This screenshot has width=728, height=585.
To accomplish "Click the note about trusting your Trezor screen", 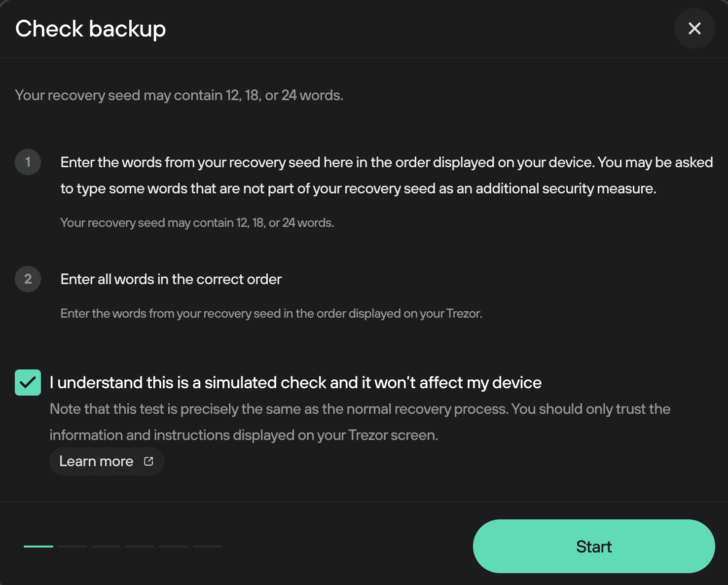I will coord(360,422).
